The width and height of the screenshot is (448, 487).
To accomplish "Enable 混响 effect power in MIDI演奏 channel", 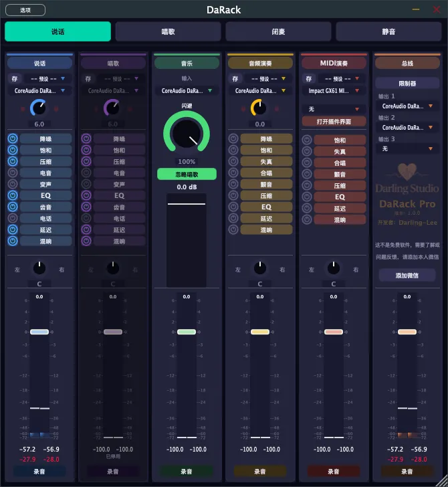I will coord(307,219).
